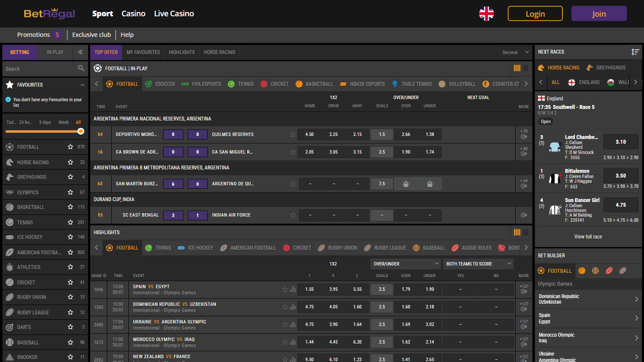Select Ice Hockey in highlights bar
Screen dimensions: 644x362
coord(195,248)
